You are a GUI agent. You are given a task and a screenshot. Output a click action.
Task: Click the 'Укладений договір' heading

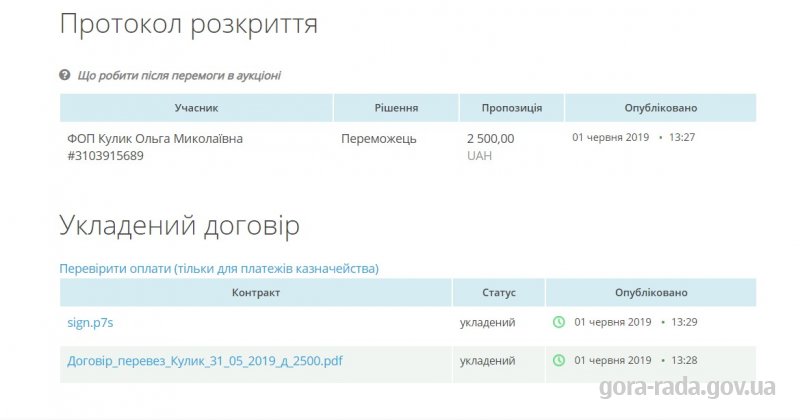180,226
